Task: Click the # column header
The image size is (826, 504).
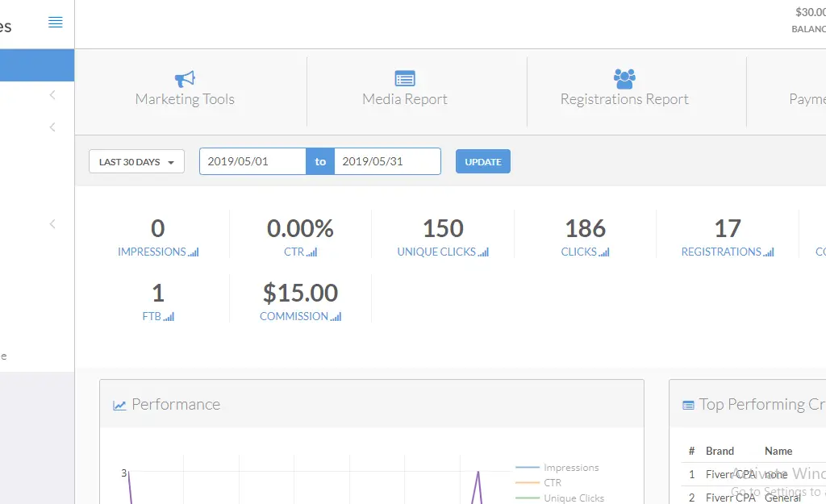Action: (x=691, y=451)
